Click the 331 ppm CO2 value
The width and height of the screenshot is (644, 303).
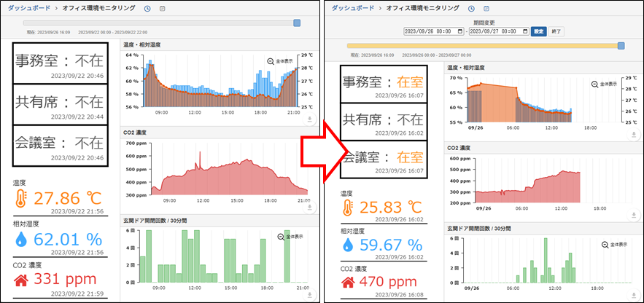coord(65,279)
